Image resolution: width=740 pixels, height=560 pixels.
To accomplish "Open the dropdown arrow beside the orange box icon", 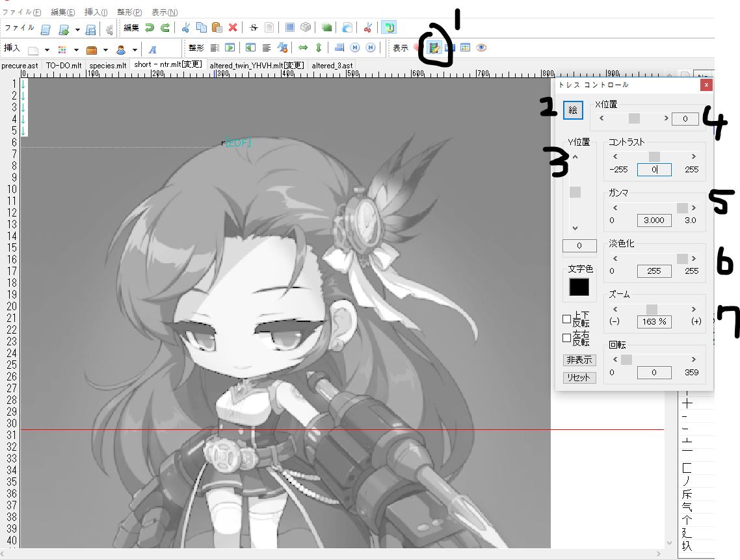I will [105, 50].
